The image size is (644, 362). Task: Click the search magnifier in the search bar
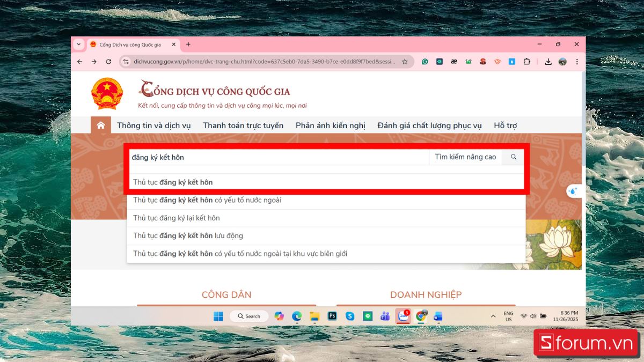pos(513,157)
